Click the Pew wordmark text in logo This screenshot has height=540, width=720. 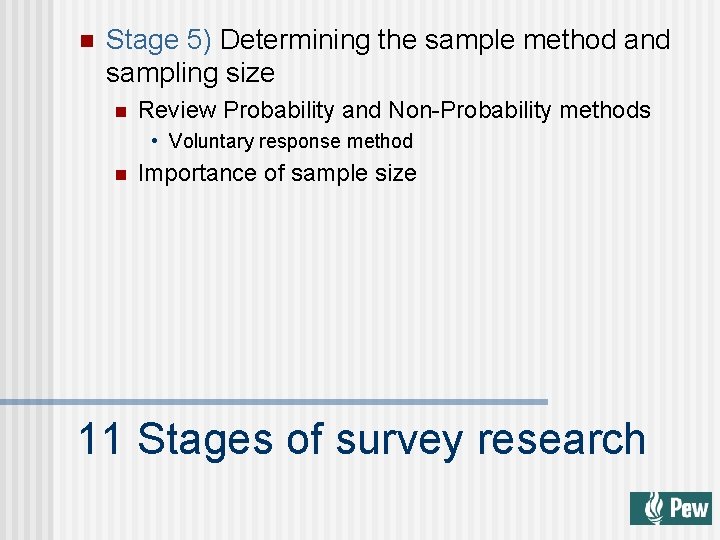689,509
